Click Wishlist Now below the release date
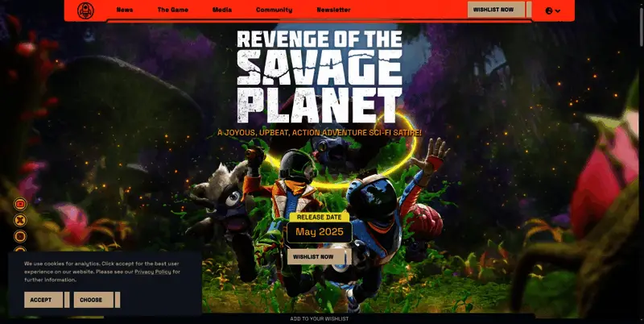 (x=317, y=257)
